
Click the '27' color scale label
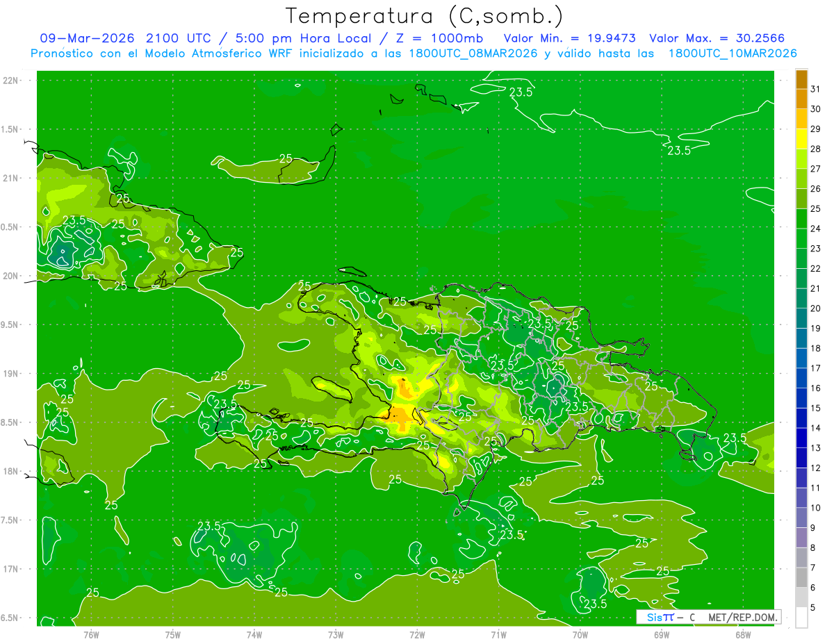815,169
